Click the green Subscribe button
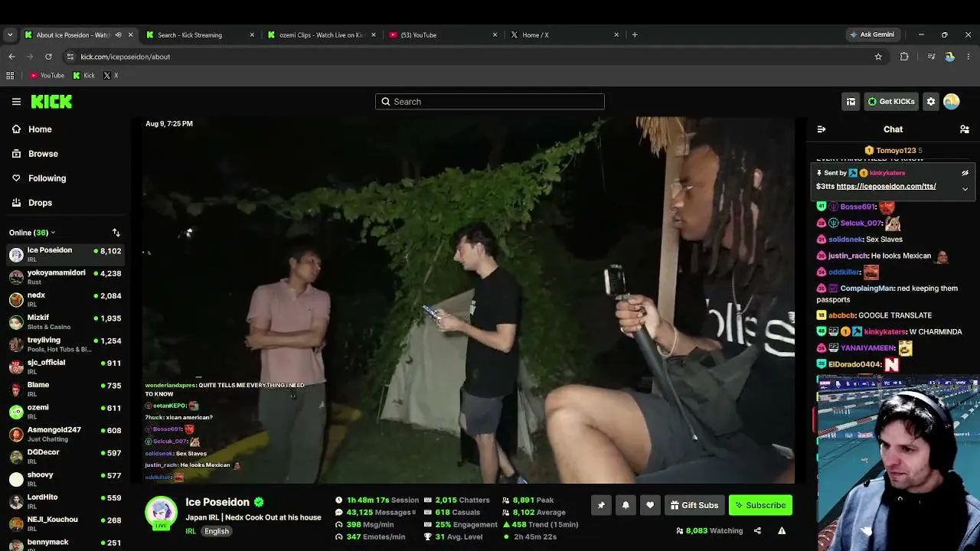This screenshot has width=980, height=551. pyautogui.click(x=760, y=505)
